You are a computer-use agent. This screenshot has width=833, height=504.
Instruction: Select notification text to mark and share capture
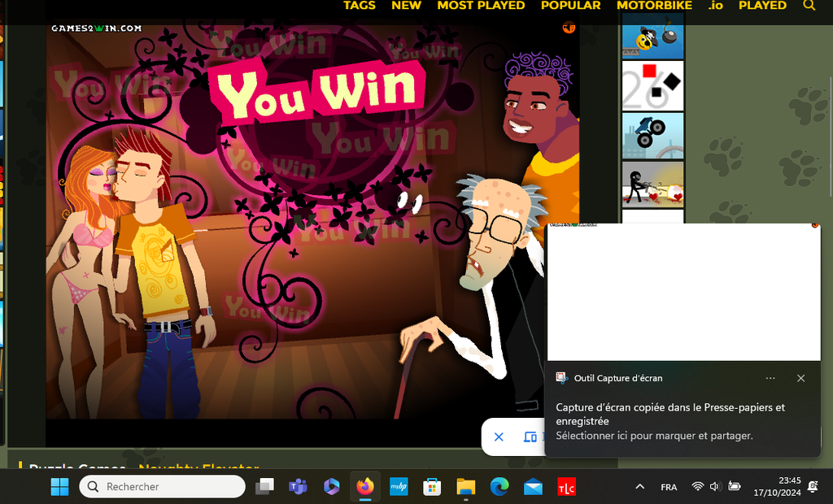[654, 436]
